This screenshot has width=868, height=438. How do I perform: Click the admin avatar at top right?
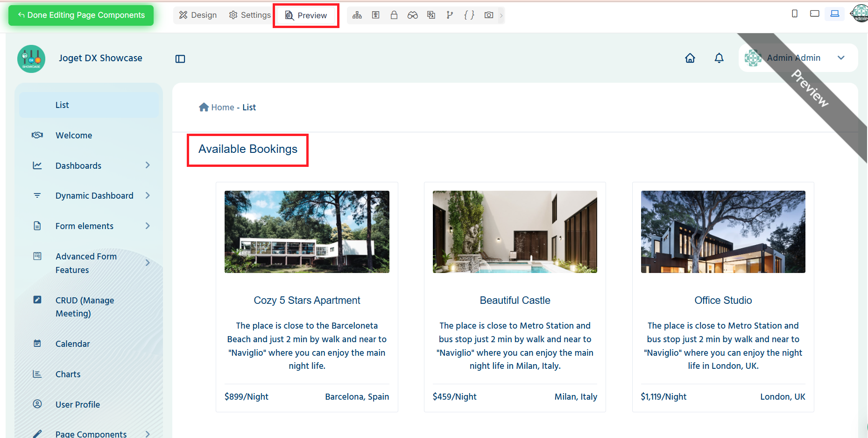pos(860,13)
